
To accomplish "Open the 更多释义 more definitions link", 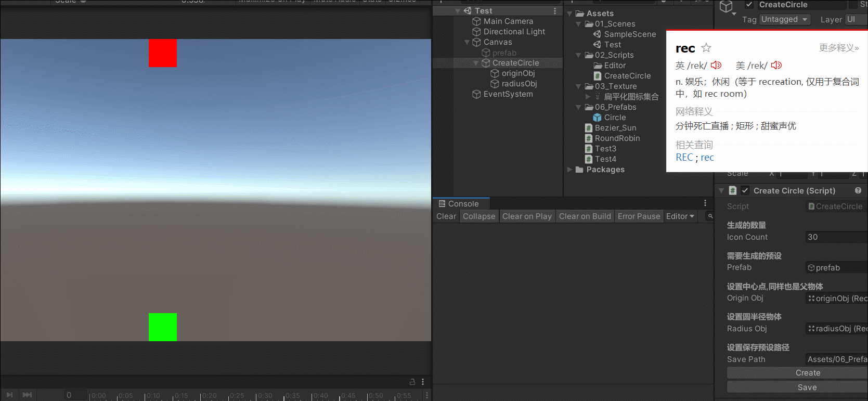I will (x=839, y=48).
